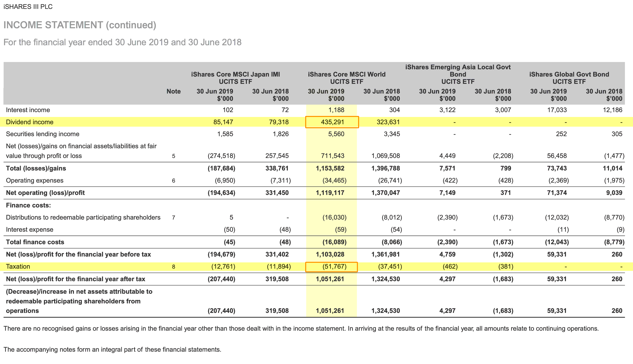The width and height of the screenshot is (633, 364).
Task: Click the 'no recognised gains or losses' paragraph
Action: [301, 328]
